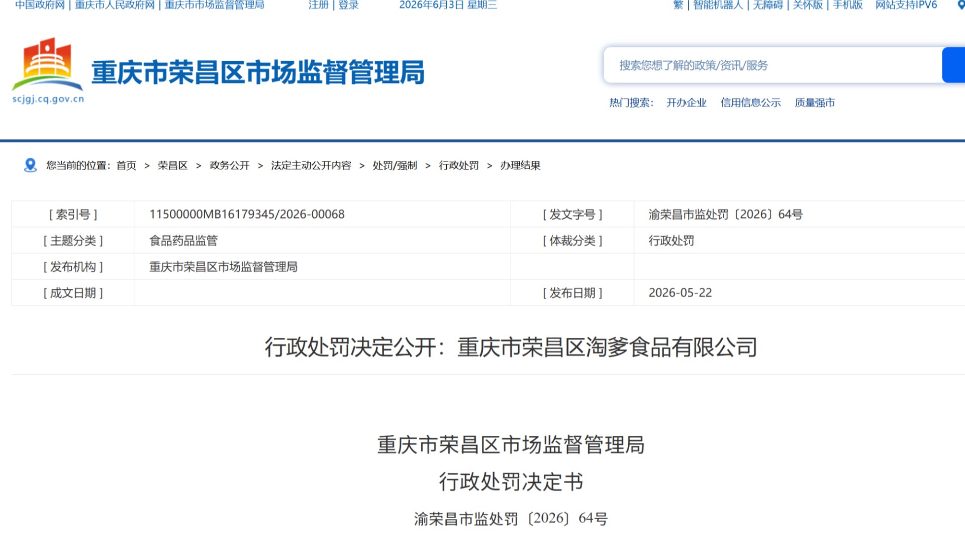965x560 pixels.
Task: Search hot keyword 信用信息公示
Action: pyautogui.click(x=750, y=103)
